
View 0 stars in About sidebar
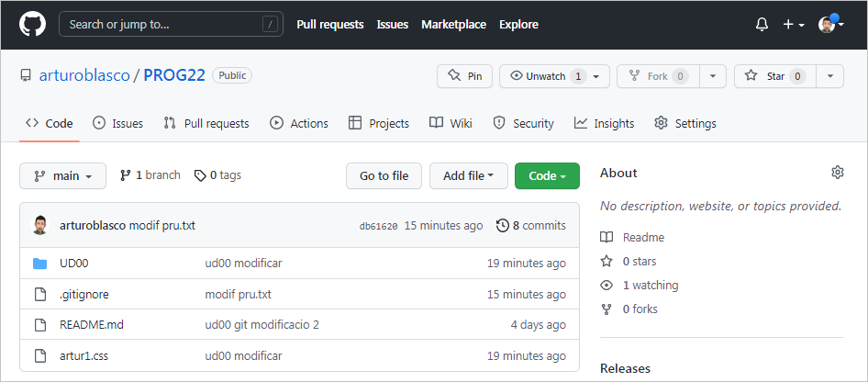[629, 262]
